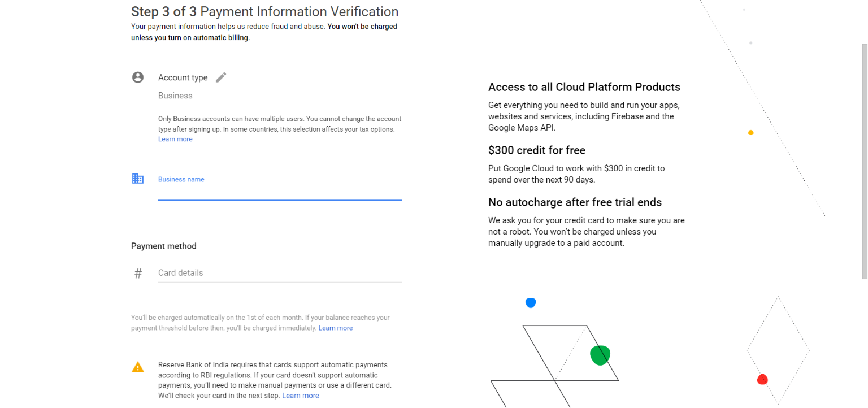The height and width of the screenshot is (408, 868).
Task: Click the 'Reserve Bank of India requires' notice text
Action: [275, 380]
